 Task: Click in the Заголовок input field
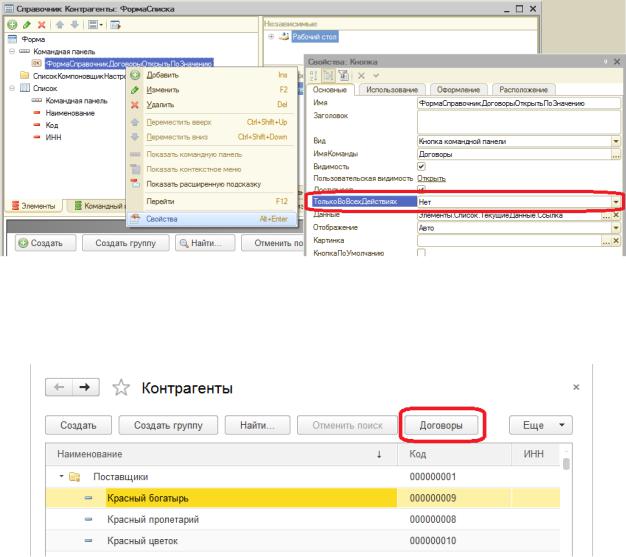click(519, 122)
